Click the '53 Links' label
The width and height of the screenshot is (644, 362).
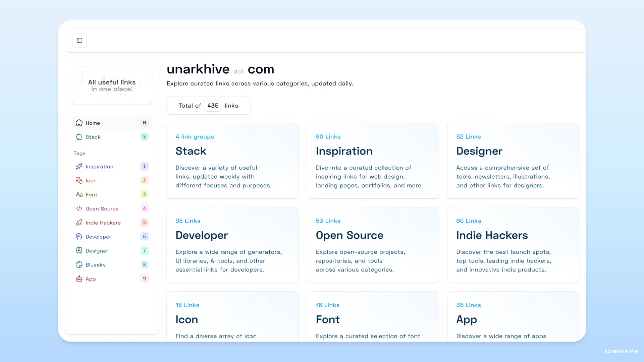pyautogui.click(x=328, y=221)
